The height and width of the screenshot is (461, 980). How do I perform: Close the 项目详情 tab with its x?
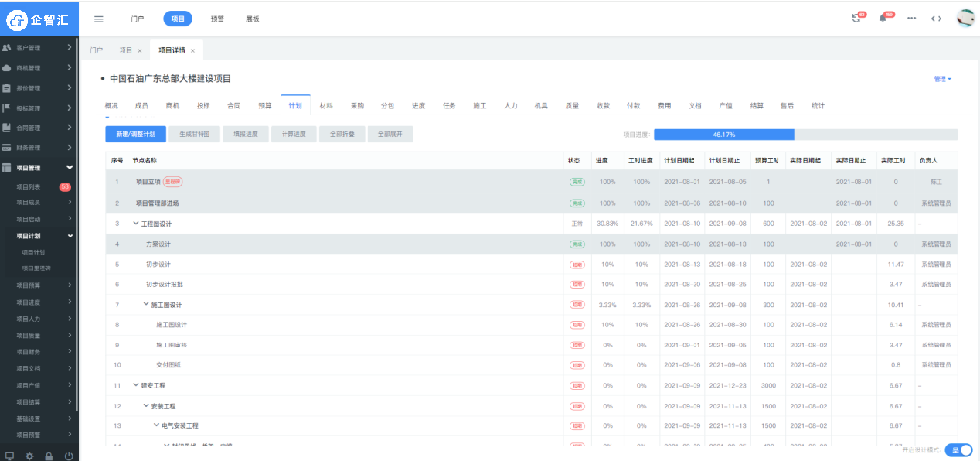(x=192, y=50)
